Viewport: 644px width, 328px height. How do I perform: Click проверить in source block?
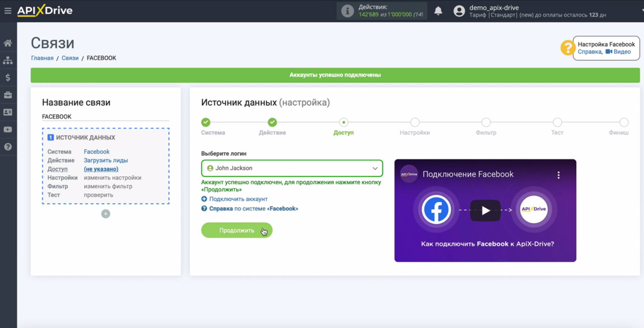pyautogui.click(x=98, y=195)
